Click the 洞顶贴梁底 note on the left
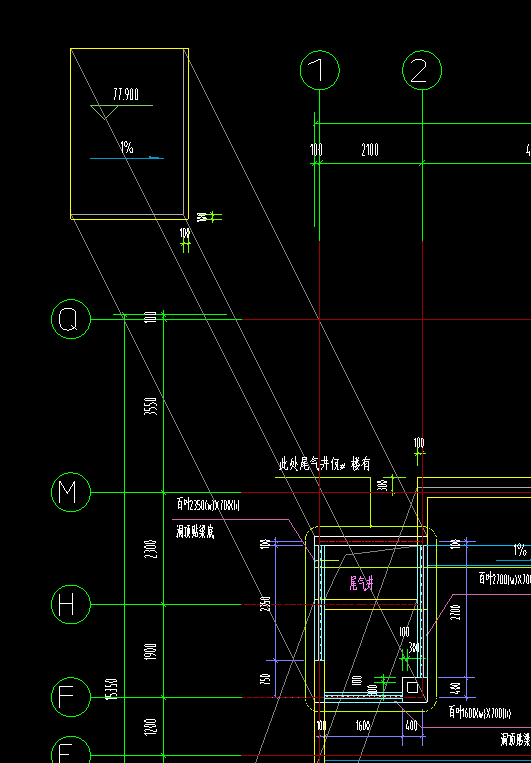Viewport: 531px width, 763px height. pos(195,531)
